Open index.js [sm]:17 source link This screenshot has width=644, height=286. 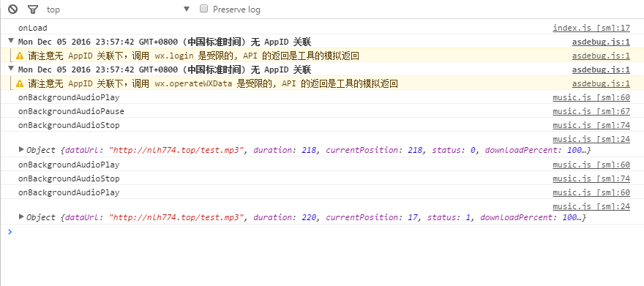click(x=591, y=28)
